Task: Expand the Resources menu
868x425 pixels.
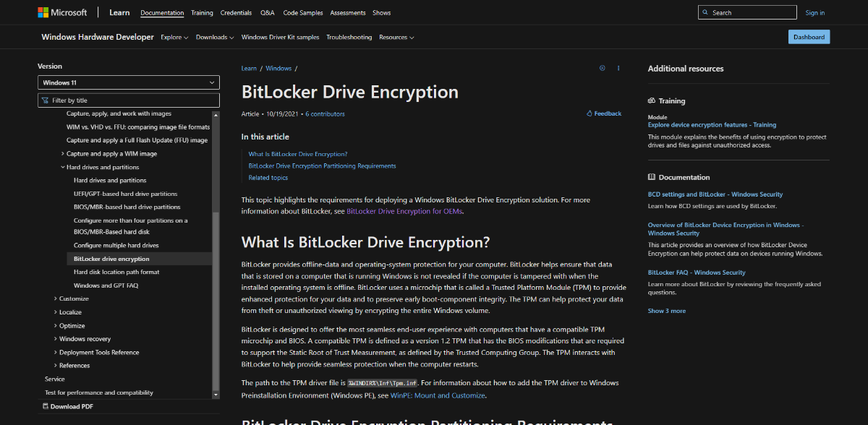Action: pyautogui.click(x=396, y=37)
